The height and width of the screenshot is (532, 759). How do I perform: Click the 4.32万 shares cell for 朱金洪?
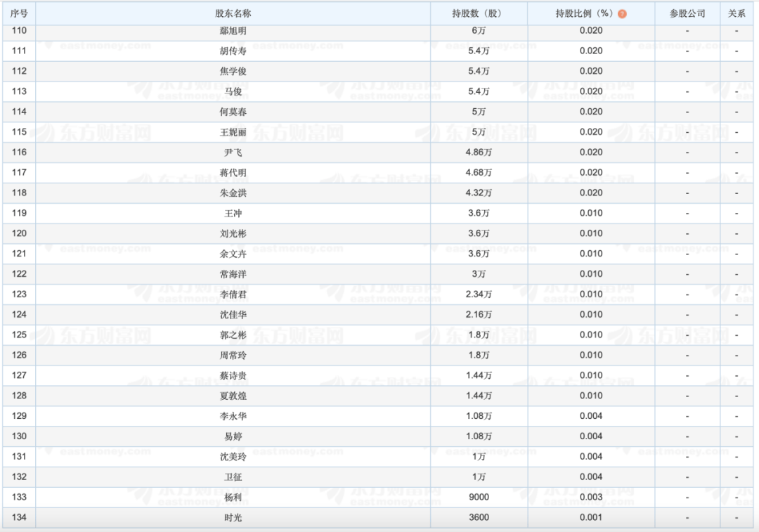(479, 193)
